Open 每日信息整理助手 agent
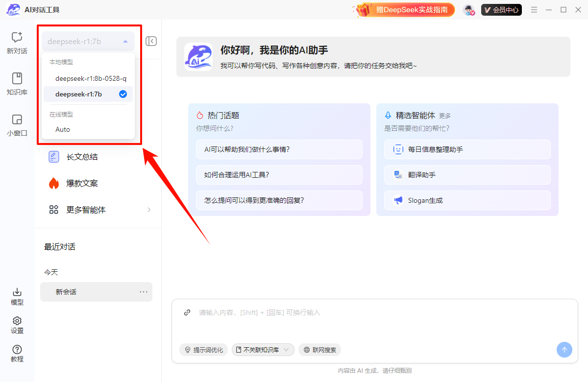The image size is (588, 382). pos(467,149)
